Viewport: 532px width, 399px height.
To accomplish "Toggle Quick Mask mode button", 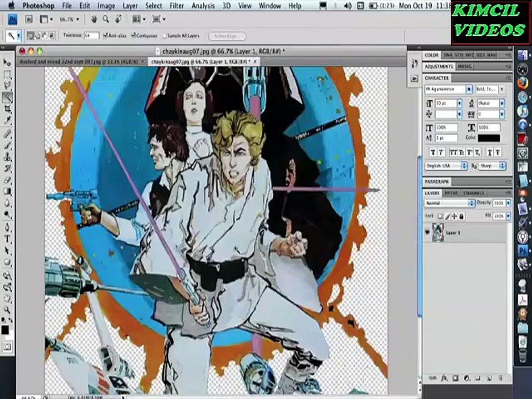I will click(7, 346).
